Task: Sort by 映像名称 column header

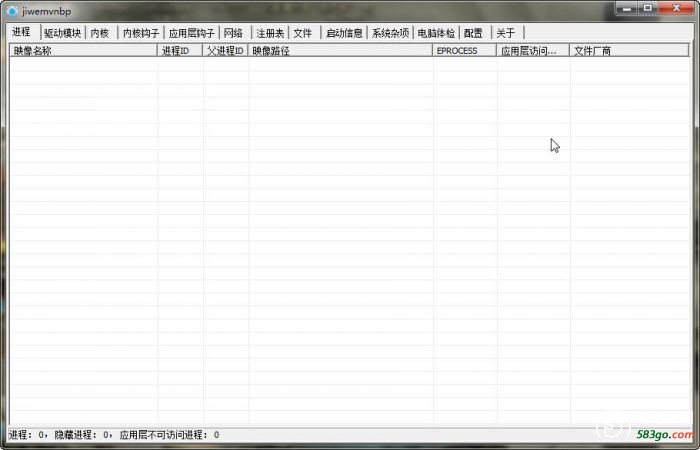Action: (x=83, y=50)
